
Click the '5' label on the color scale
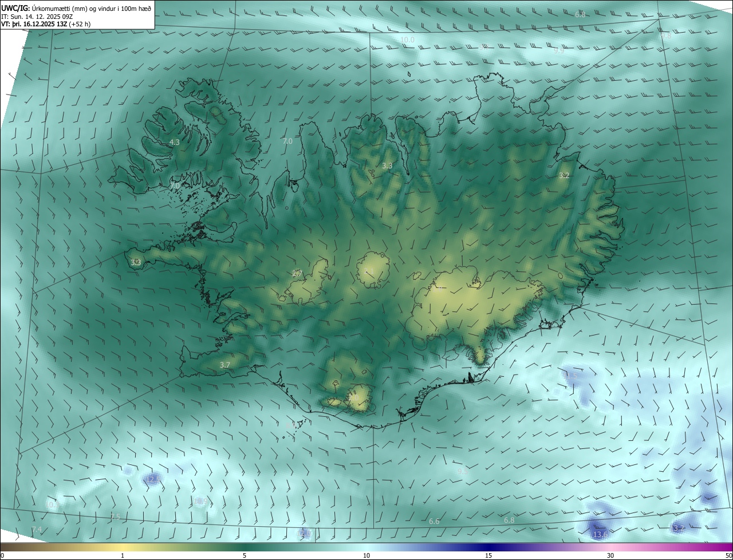[x=245, y=555]
